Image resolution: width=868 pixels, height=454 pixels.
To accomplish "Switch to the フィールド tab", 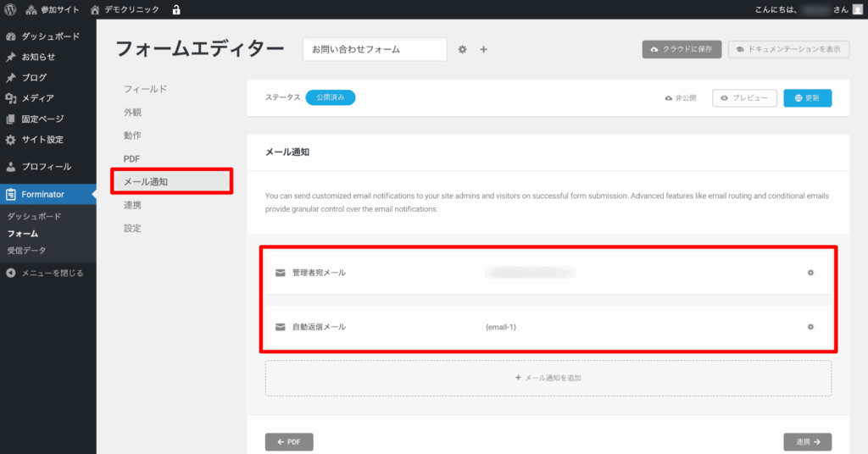I will point(145,89).
